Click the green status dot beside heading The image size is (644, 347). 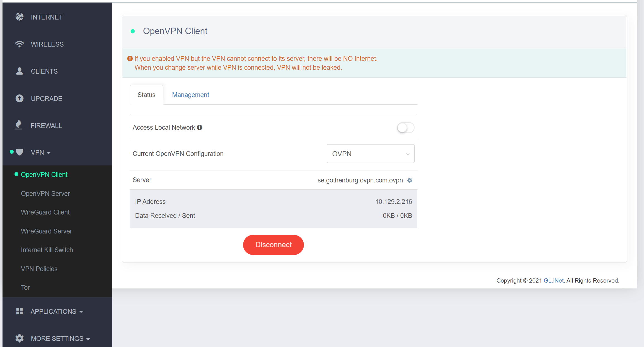133,31
